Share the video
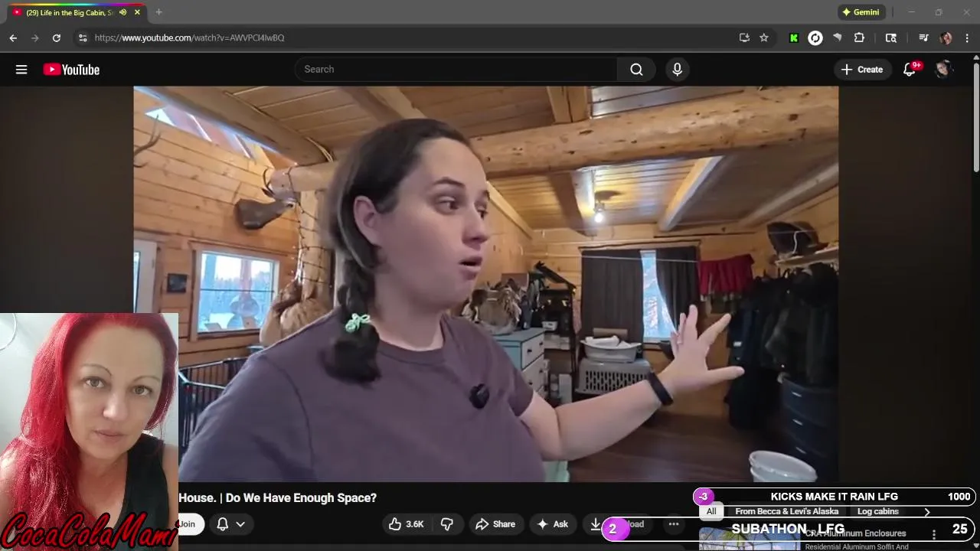980x551 pixels. coord(495,524)
